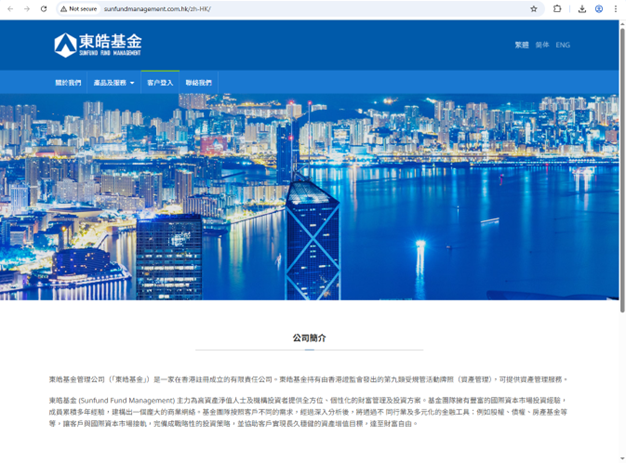
Task: Open the 客戶登入 navigation tab
Action: (x=160, y=82)
